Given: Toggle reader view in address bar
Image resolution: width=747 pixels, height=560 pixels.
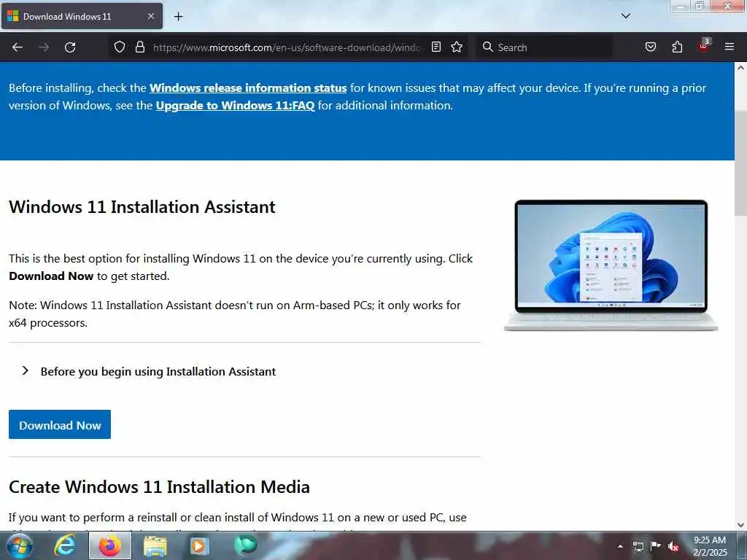Looking at the screenshot, I should click(x=436, y=47).
